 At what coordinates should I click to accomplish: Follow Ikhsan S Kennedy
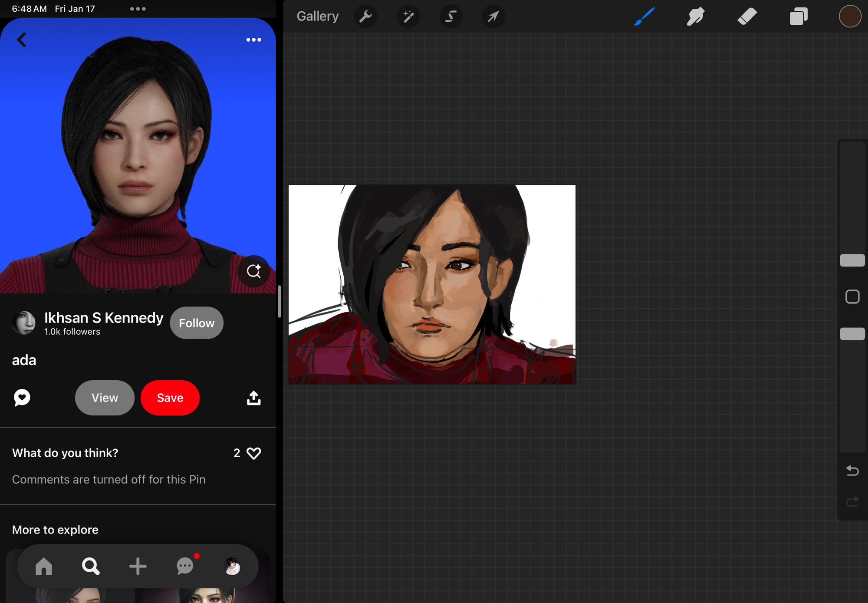tap(197, 323)
